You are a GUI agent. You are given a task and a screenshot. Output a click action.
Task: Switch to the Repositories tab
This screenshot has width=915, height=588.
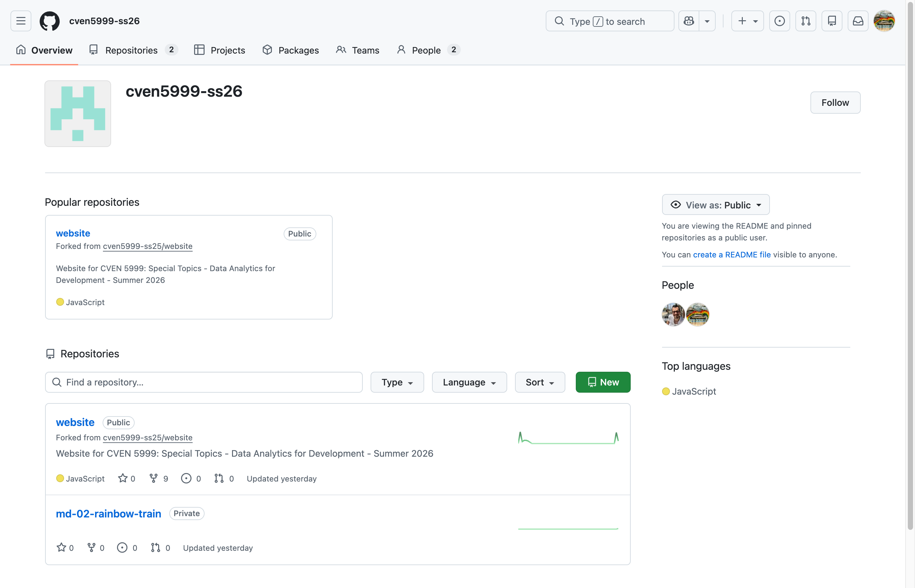(133, 50)
